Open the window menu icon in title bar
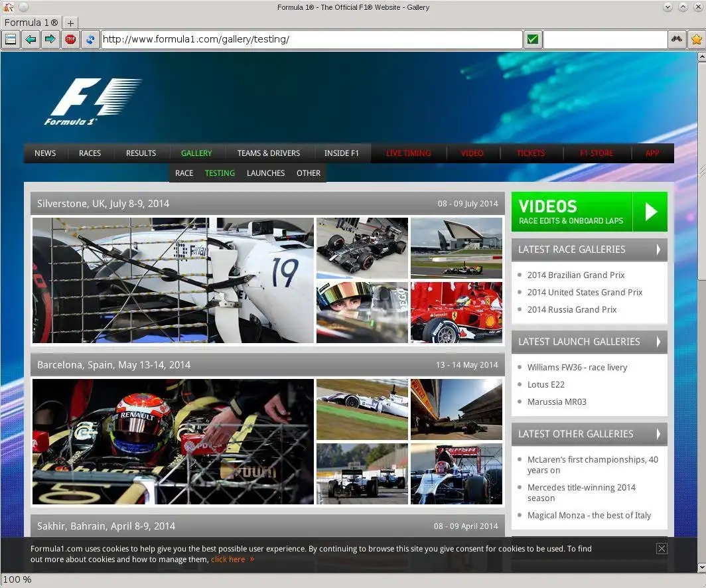The height and width of the screenshot is (588, 706). click(8, 7)
